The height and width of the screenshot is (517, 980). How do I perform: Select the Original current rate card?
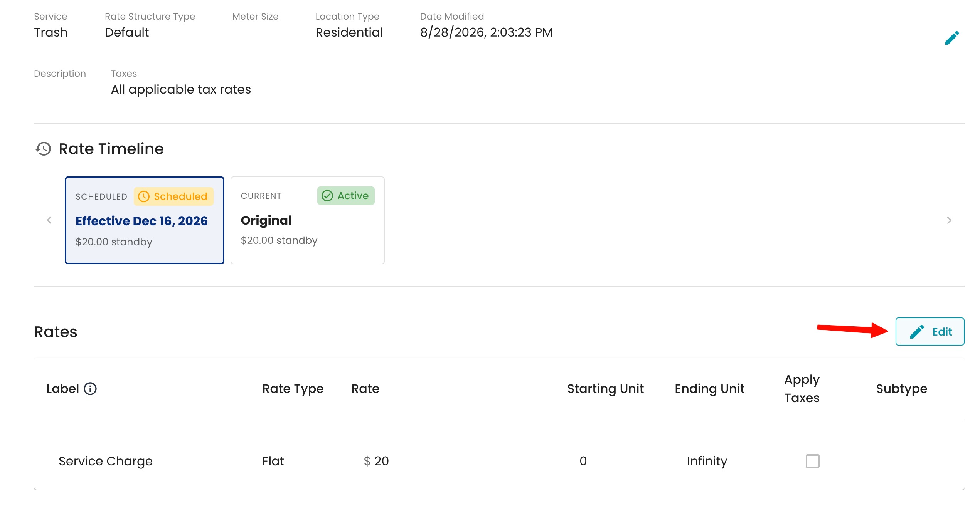click(x=308, y=220)
